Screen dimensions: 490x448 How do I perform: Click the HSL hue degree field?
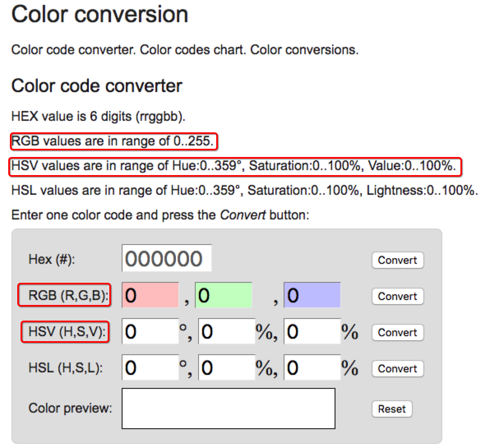tap(150, 367)
